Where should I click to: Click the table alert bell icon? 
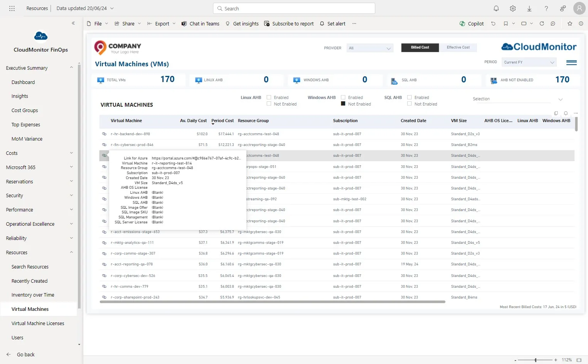click(x=566, y=113)
